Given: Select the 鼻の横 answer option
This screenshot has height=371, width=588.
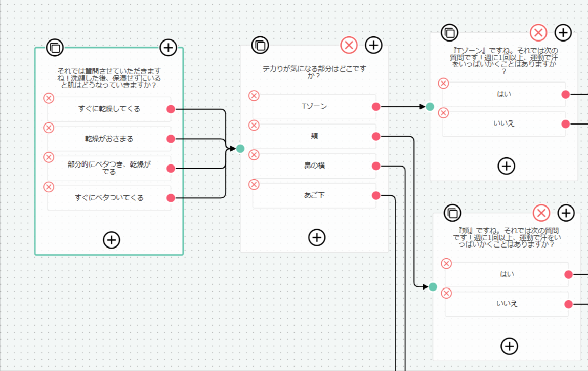Looking at the screenshot, I should click(x=314, y=166).
